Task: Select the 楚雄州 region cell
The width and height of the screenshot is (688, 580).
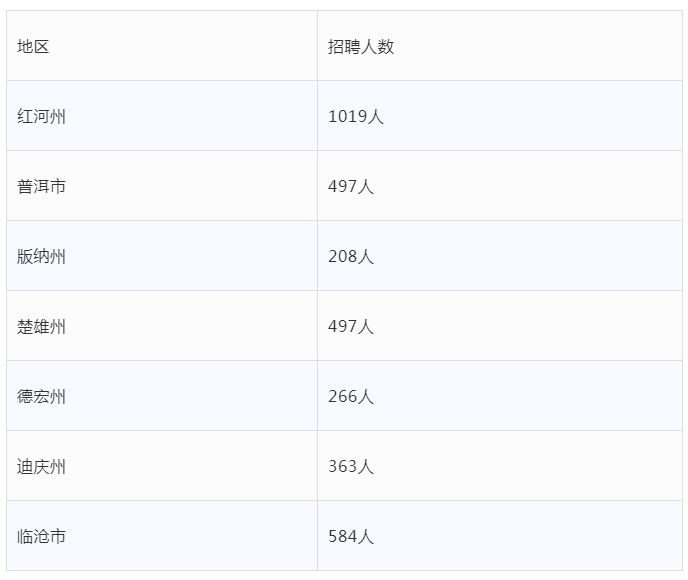Action: (x=41, y=327)
